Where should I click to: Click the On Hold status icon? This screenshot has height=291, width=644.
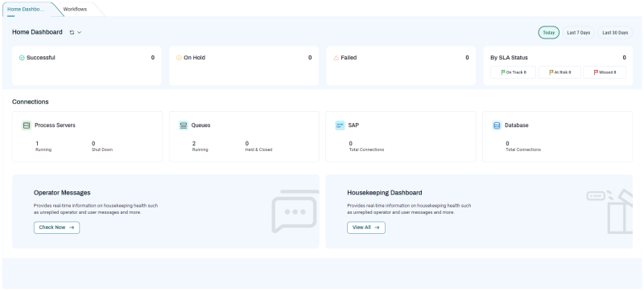179,58
